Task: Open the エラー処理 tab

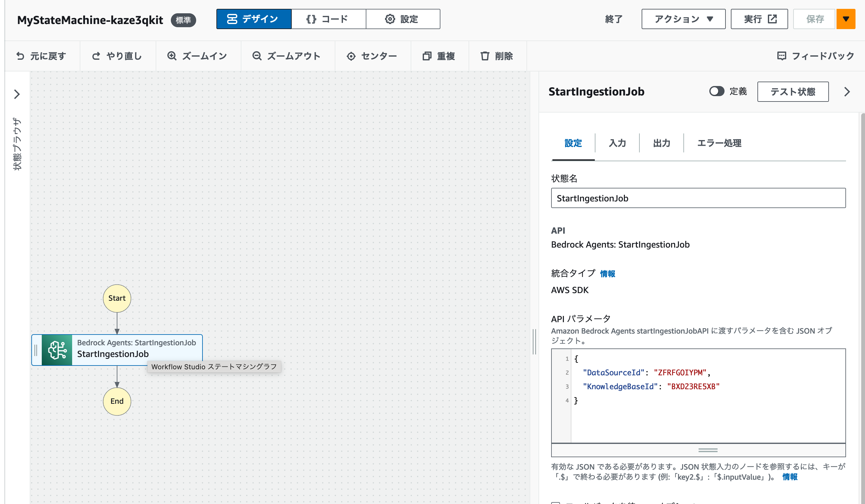Action: pos(719,143)
